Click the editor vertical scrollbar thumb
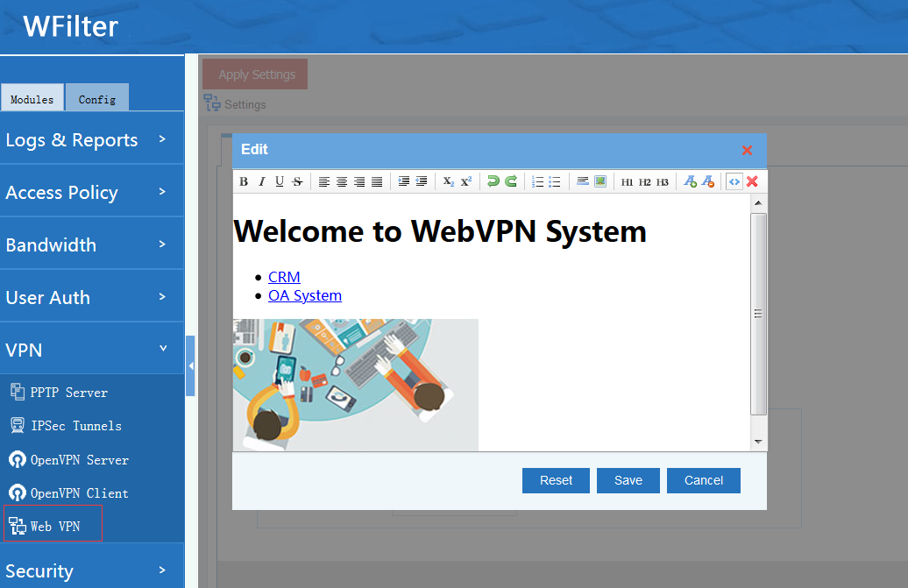The width and height of the screenshot is (908, 588). pyautogui.click(x=758, y=314)
